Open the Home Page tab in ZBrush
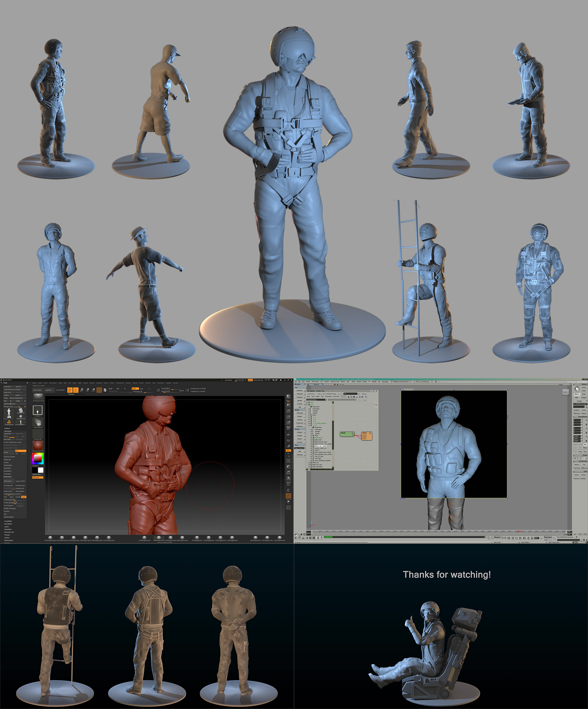This screenshot has width=588, height=709. coord(37,390)
